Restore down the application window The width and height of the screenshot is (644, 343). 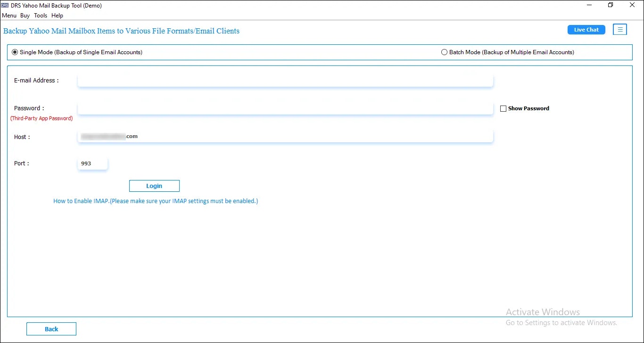611,5
